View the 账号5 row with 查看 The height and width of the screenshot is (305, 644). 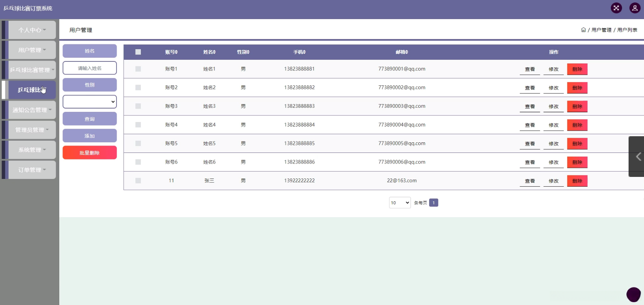pyautogui.click(x=530, y=144)
